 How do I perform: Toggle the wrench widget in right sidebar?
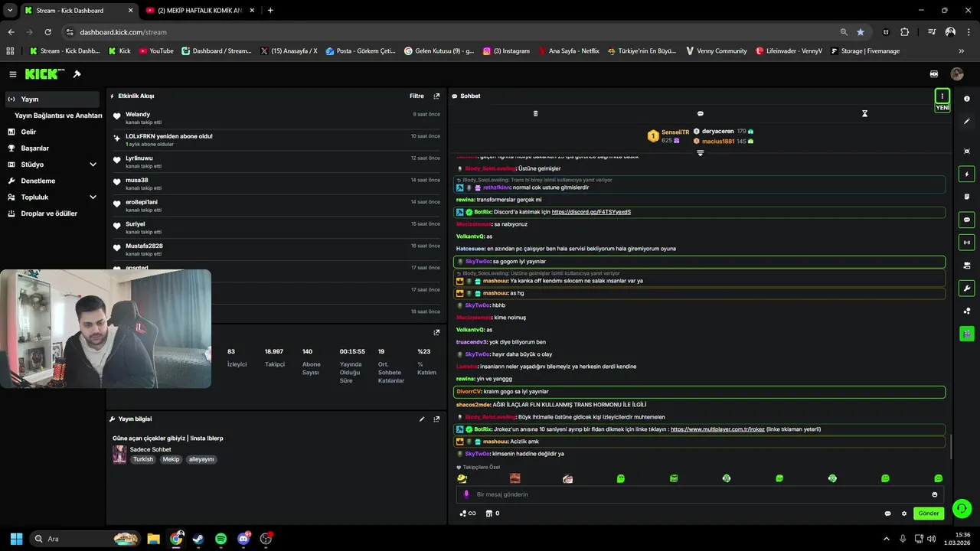(967, 289)
